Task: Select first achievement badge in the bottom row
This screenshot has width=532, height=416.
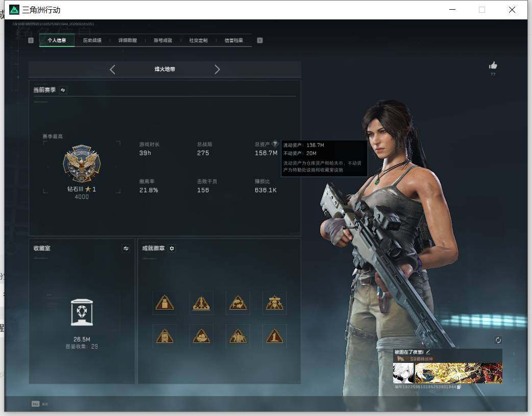Action: coord(164,336)
